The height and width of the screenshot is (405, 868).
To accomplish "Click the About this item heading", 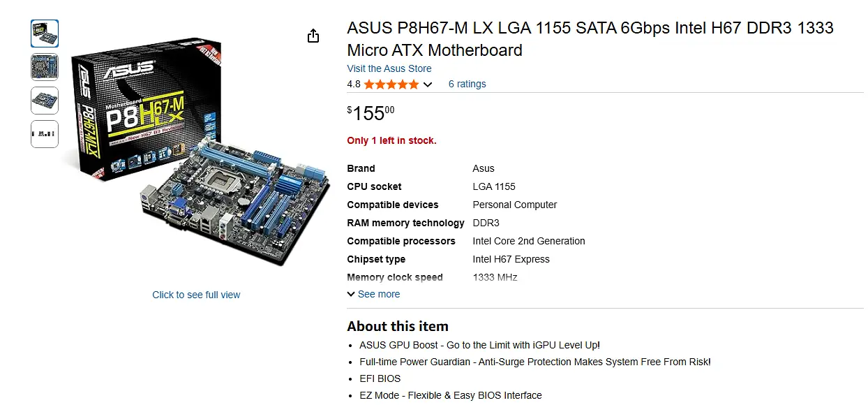I will [398, 326].
